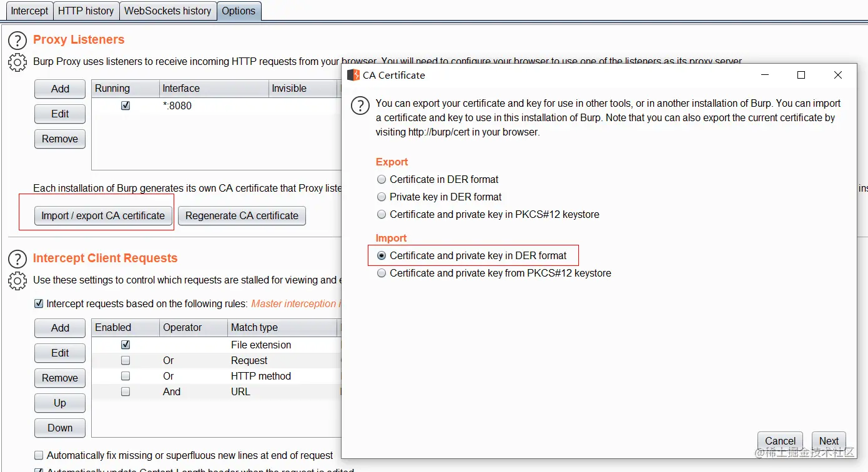Click the Match type column header

[x=282, y=327]
